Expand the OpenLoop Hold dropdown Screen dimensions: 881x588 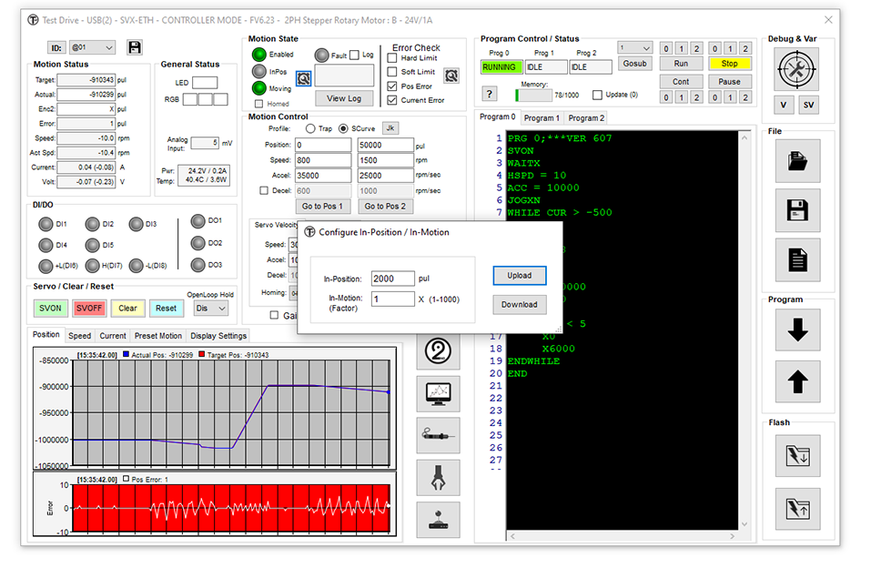[x=209, y=308]
